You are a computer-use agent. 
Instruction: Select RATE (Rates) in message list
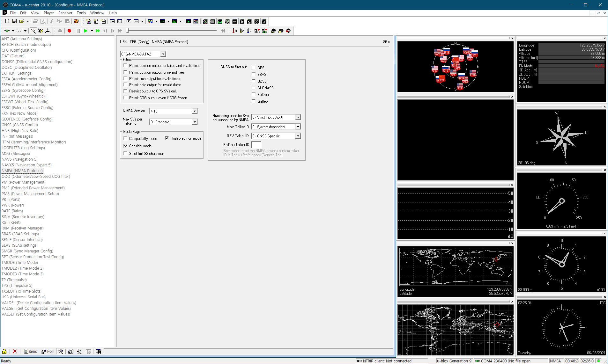12,211
